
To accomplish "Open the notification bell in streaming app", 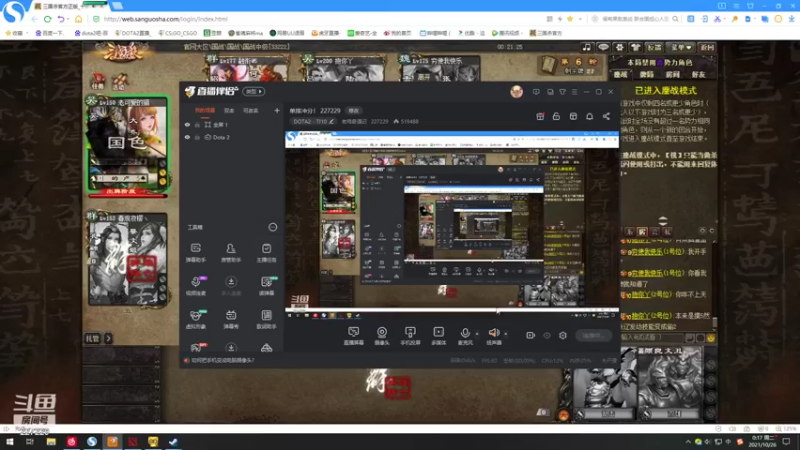I will pyautogui.click(x=589, y=116).
